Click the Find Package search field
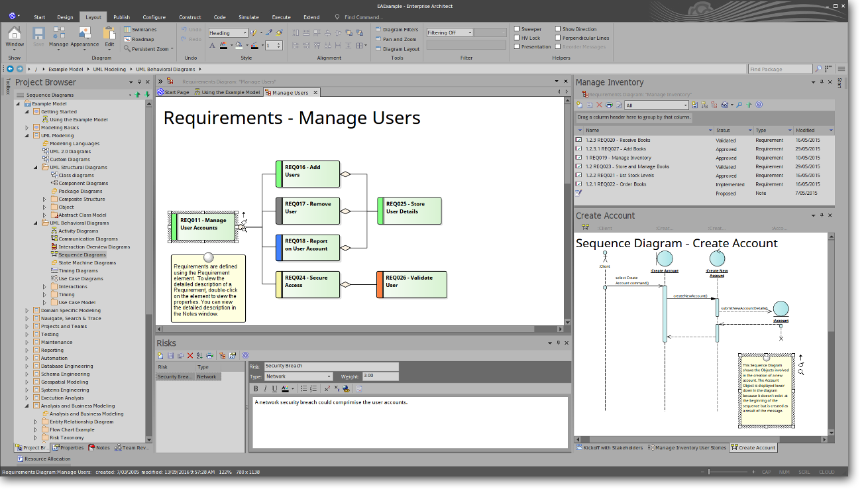 point(780,69)
